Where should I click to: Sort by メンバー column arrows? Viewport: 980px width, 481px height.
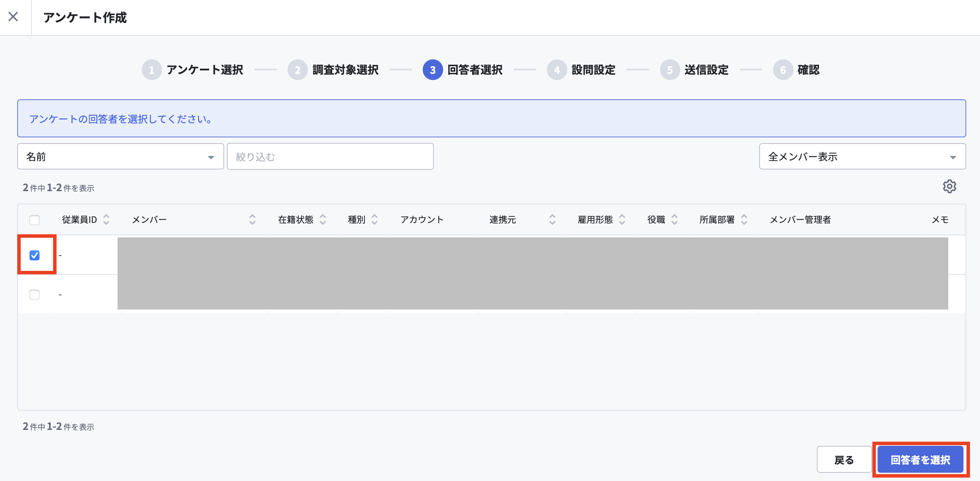252,219
